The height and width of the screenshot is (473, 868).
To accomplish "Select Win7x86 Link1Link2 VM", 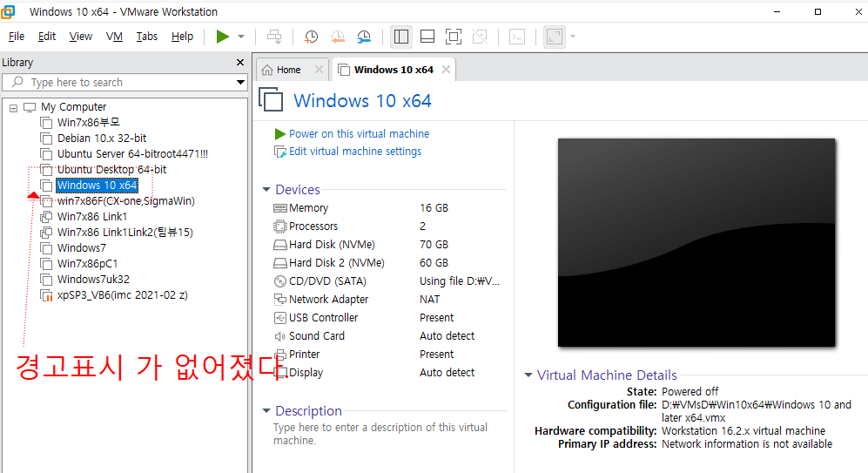I will click(125, 232).
